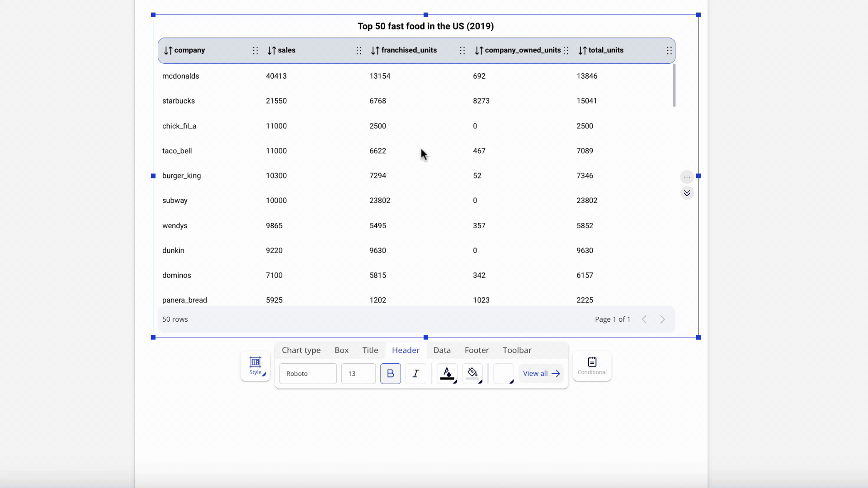Switch to the Chart type tab
This screenshot has height=488, width=868.
301,350
